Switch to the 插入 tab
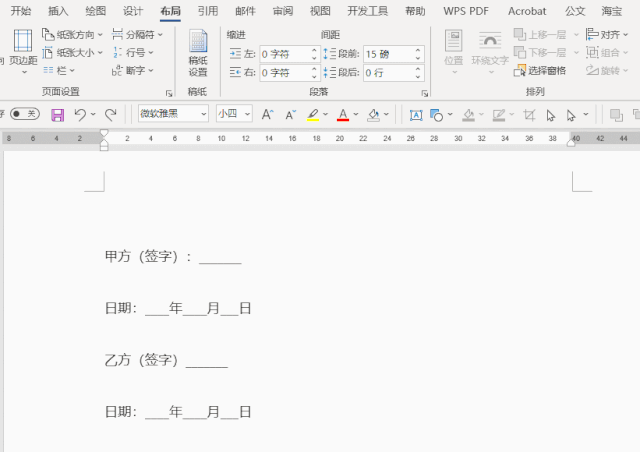Screen dimensions: 640x452 (x=58, y=11)
